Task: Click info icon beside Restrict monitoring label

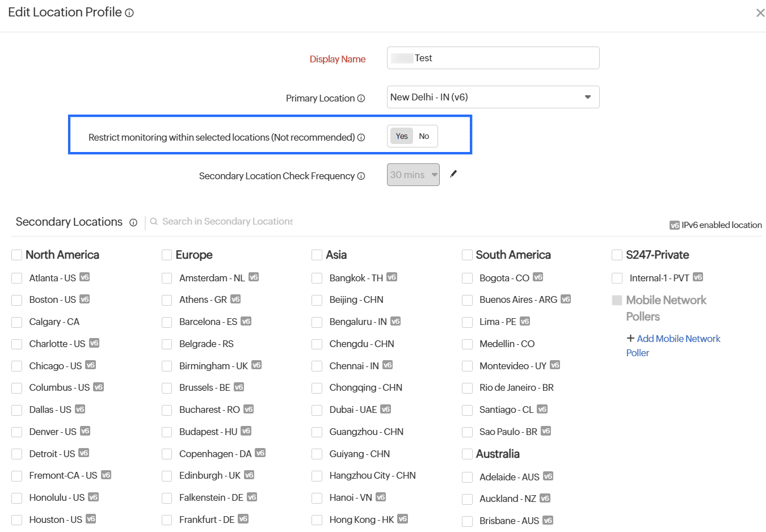Action: 361,137
